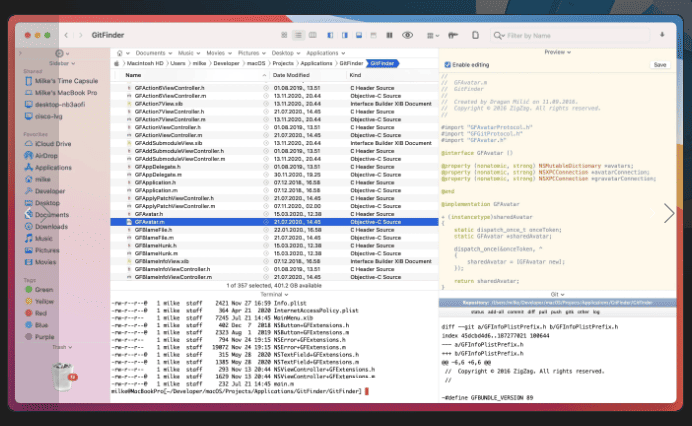
Task: Click the window layout toolbar icon
Action: click(373, 35)
